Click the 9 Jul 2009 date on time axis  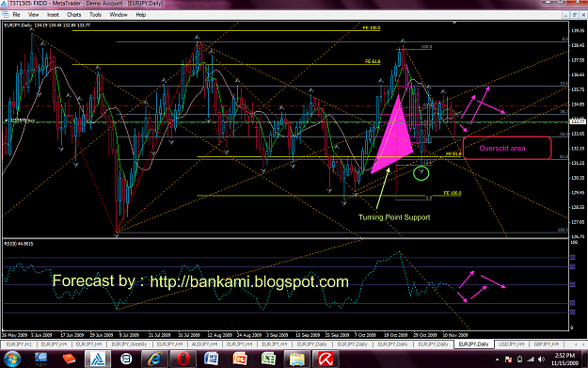point(129,335)
